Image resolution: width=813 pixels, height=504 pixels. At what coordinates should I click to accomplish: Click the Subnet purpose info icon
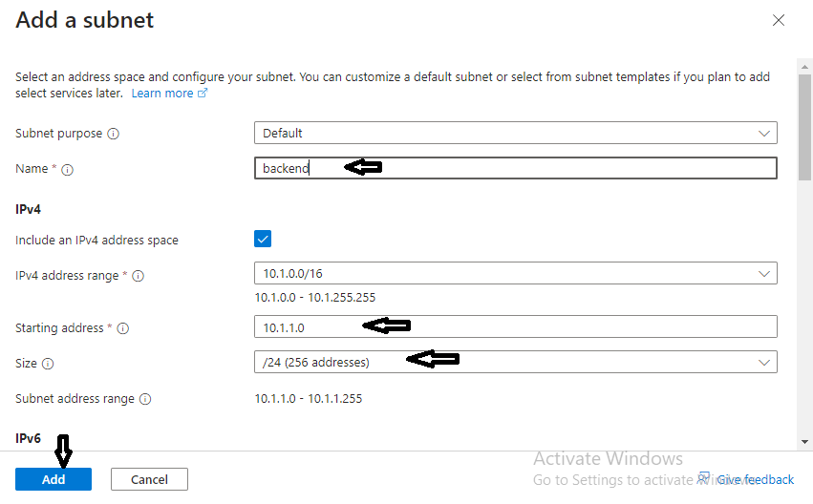tap(114, 134)
